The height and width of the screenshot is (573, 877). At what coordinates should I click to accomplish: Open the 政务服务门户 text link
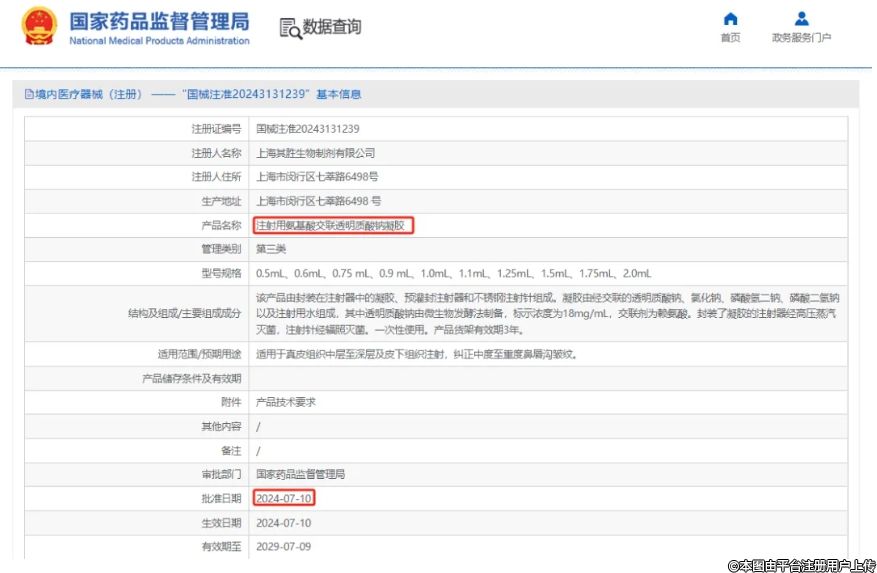pos(801,38)
